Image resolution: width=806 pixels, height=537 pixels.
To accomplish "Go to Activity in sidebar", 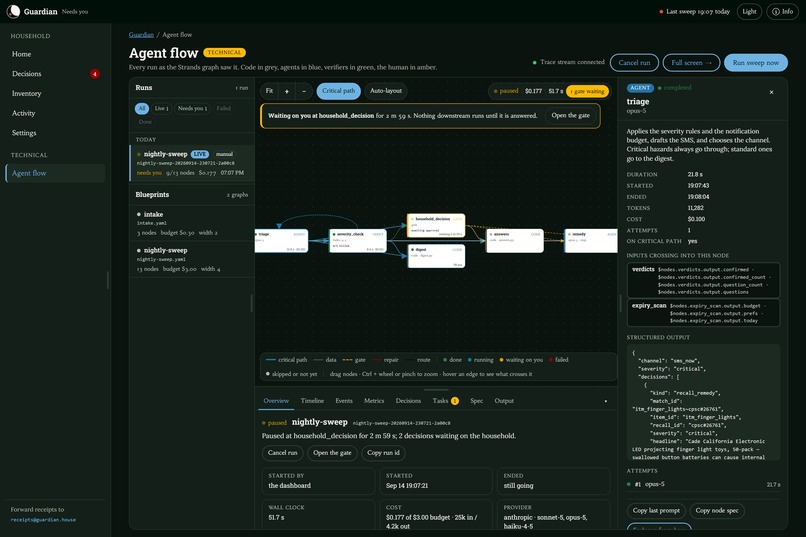I will click(x=55, y=113).
